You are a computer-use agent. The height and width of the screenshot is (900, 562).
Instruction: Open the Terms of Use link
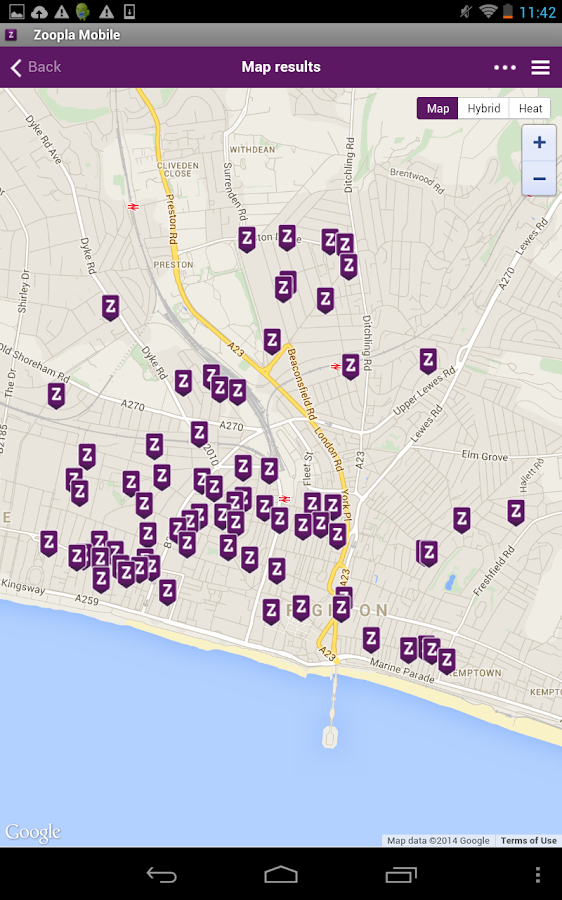pyautogui.click(x=528, y=840)
